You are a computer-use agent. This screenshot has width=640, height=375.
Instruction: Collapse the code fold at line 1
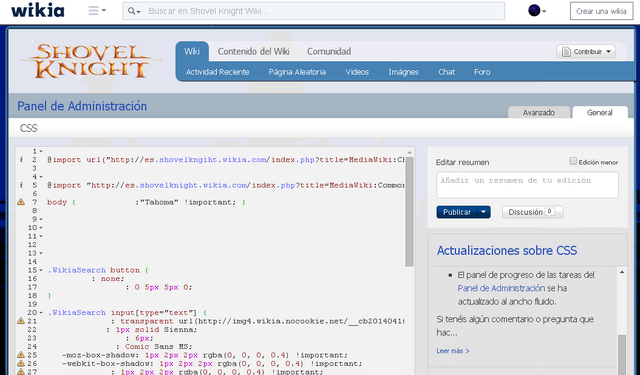41,151
